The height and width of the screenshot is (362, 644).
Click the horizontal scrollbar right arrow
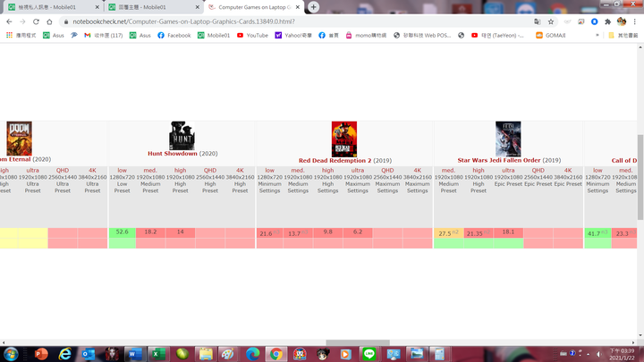pyautogui.click(x=633, y=342)
